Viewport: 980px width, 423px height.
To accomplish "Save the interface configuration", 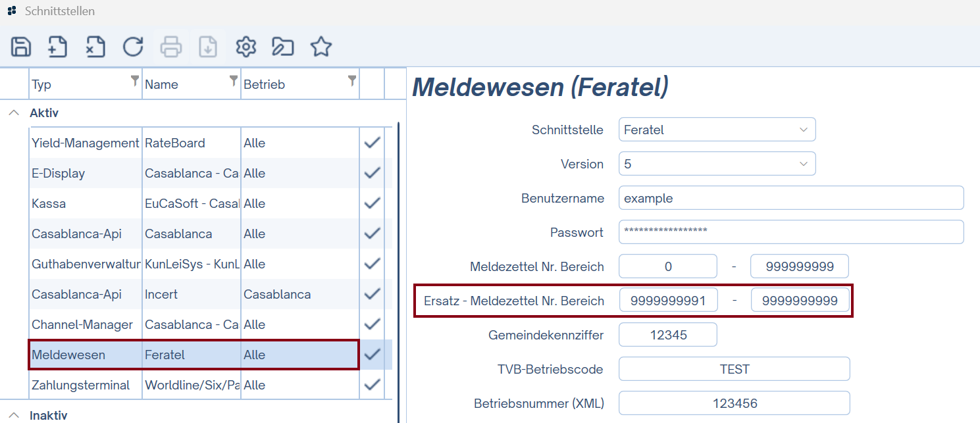I will (20, 47).
